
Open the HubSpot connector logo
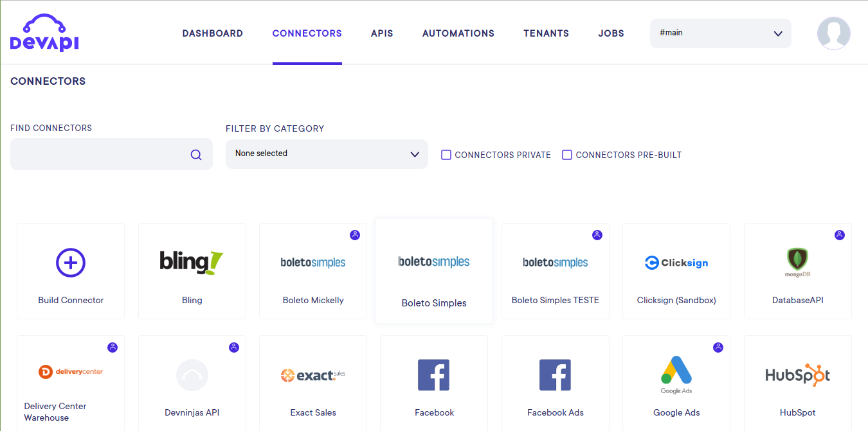click(797, 375)
